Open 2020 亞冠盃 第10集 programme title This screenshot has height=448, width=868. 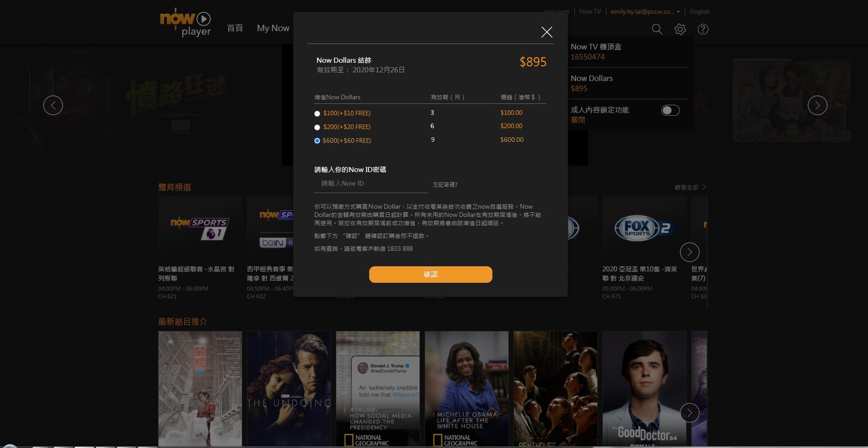tap(640, 273)
